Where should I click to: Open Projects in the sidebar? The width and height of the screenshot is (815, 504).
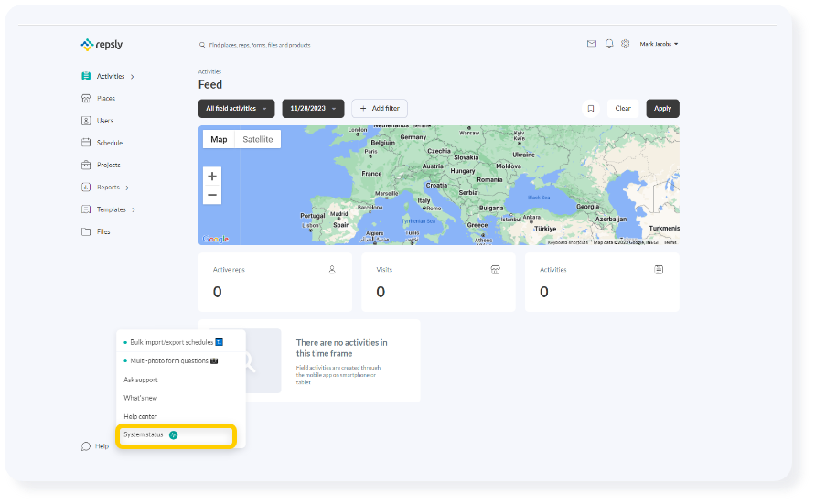(x=108, y=166)
